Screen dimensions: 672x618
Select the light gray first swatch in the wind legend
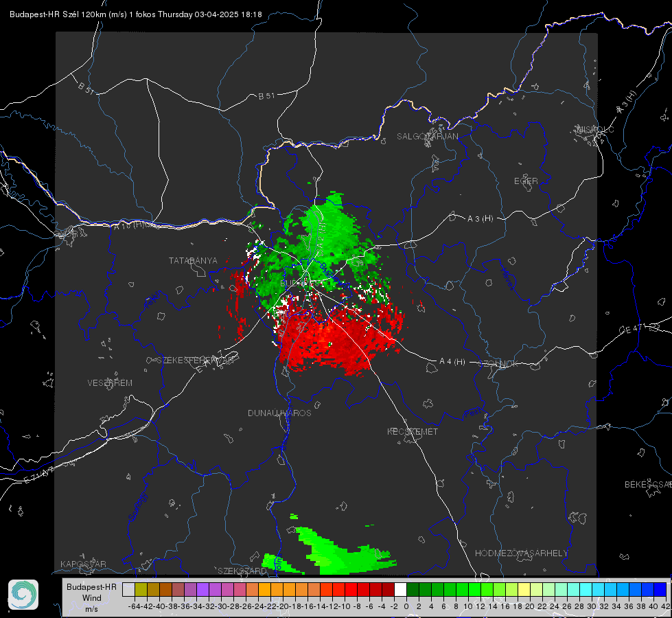pos(128,589)
